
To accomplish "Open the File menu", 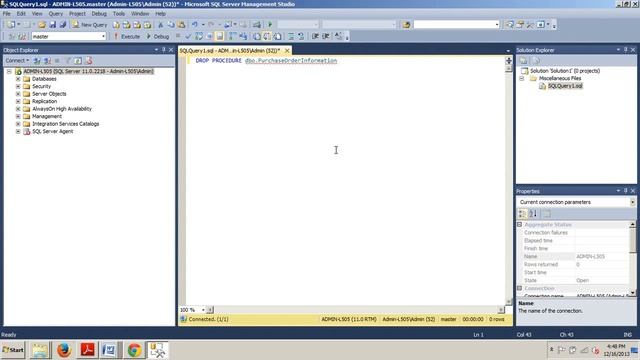I will point(7,13).
